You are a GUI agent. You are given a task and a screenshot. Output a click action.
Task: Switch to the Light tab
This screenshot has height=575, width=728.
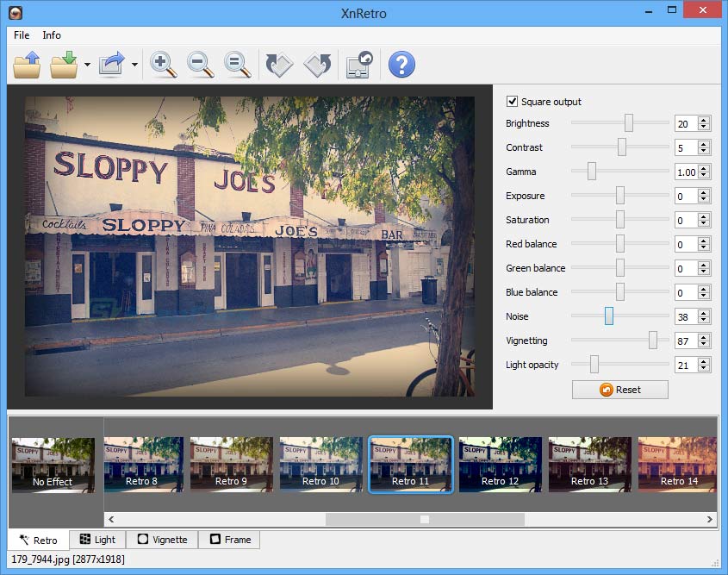coord(97,540)
